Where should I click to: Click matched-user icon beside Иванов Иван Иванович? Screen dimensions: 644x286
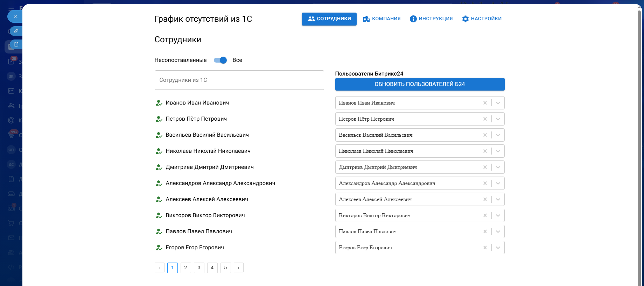tap(159, 103)
